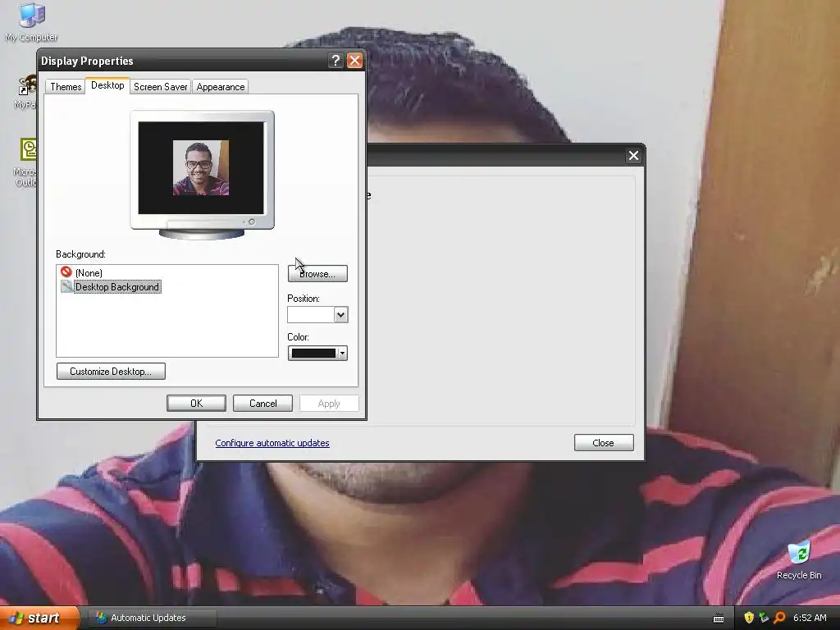Switch to the Themes tab
The height and width of the screenshot is (630, 840).
click(66, 87)
